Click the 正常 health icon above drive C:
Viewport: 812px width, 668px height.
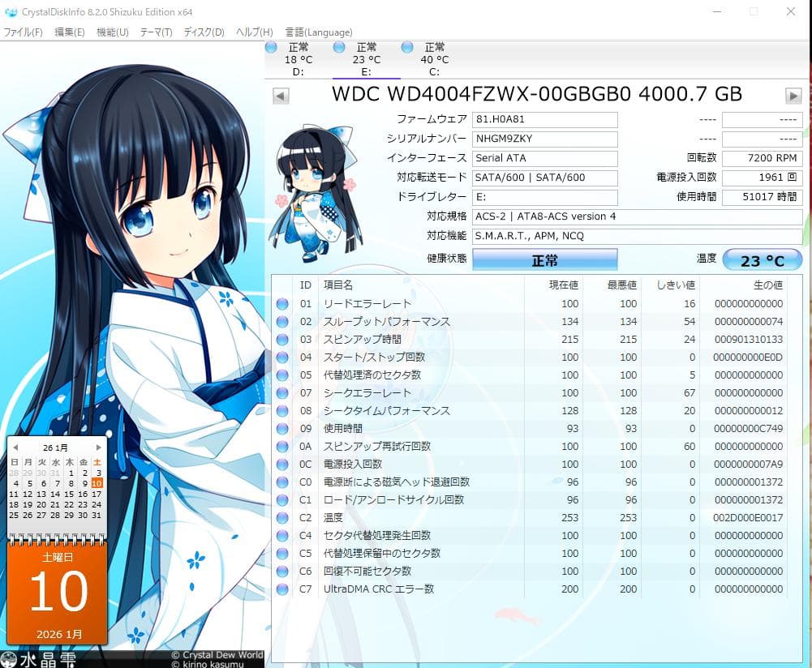(x=406, y=47)
